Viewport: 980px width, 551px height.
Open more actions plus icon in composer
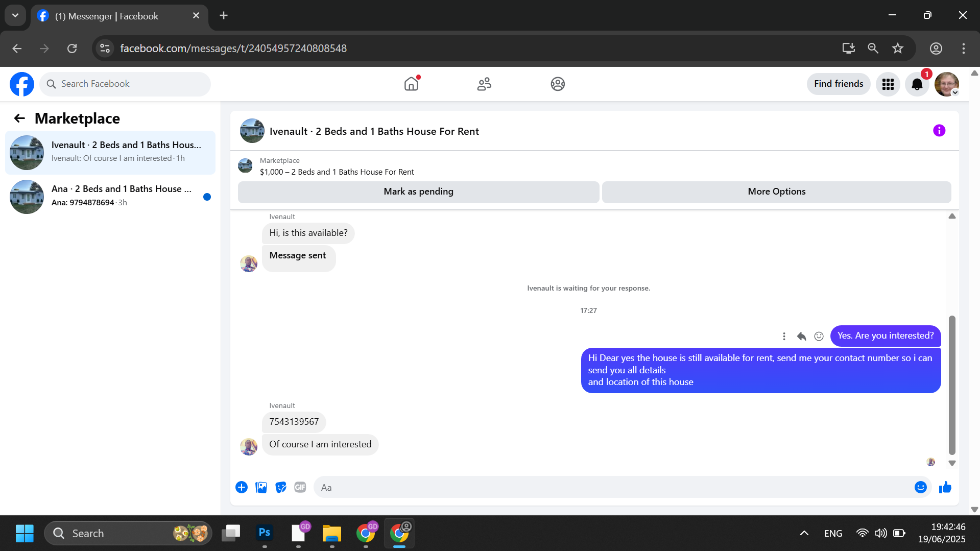(242, 487)
